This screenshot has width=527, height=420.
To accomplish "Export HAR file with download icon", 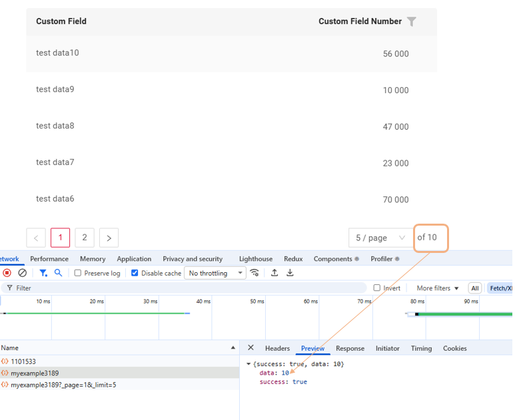I will point(290,273).
